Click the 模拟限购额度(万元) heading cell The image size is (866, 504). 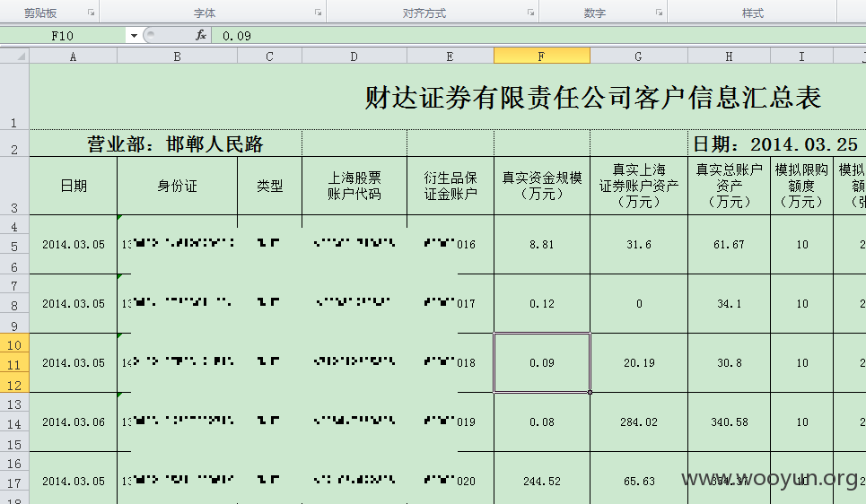tap(801, 186)
